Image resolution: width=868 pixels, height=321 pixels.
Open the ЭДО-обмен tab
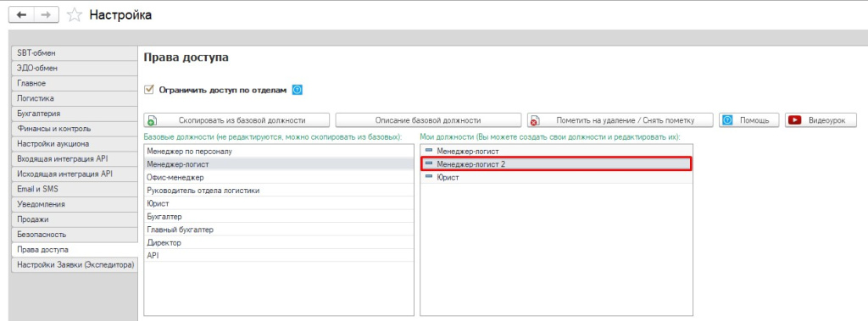pyautogui.click(x=74, y=68)
